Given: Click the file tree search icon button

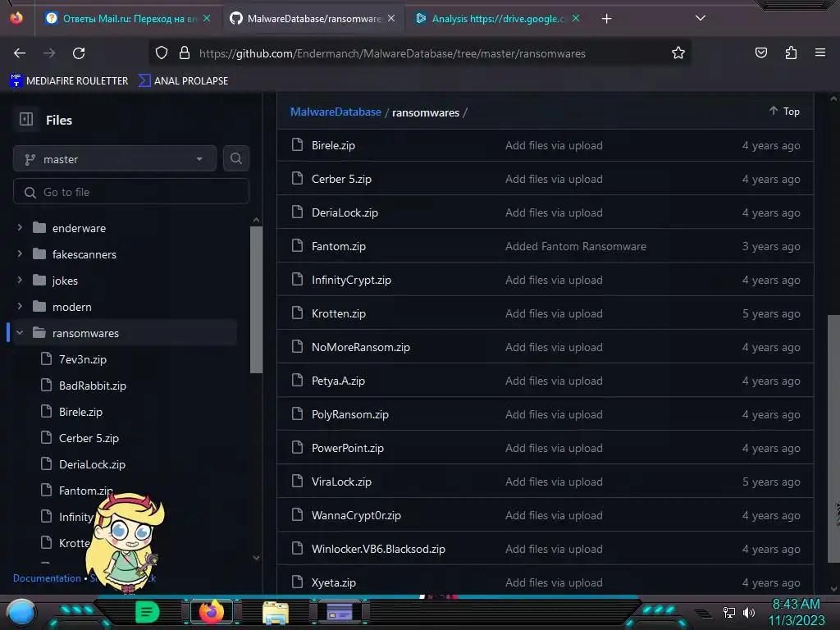Looking at the screenshot, I should tap(236, 158).
